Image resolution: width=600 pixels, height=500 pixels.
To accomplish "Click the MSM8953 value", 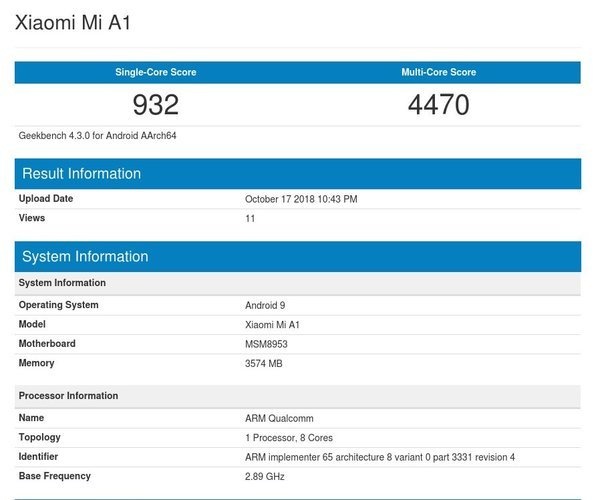I will [266, 344].
